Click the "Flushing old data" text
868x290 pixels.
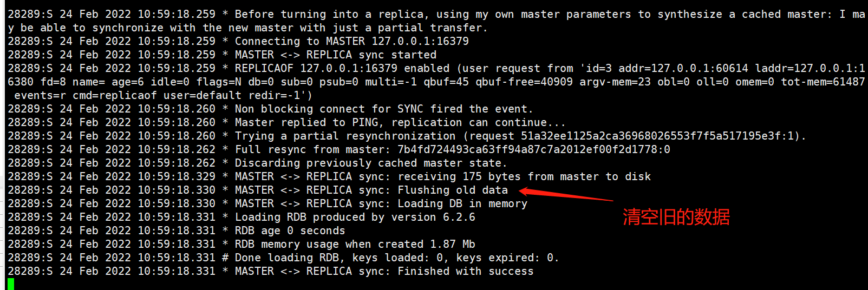click(453, 190)
